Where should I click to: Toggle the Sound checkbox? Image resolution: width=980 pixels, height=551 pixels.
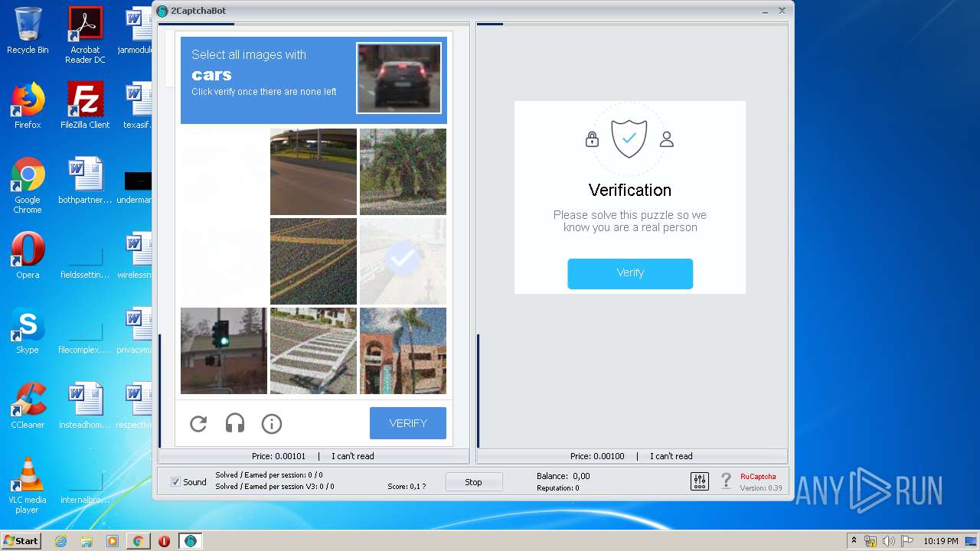point(175,482)
